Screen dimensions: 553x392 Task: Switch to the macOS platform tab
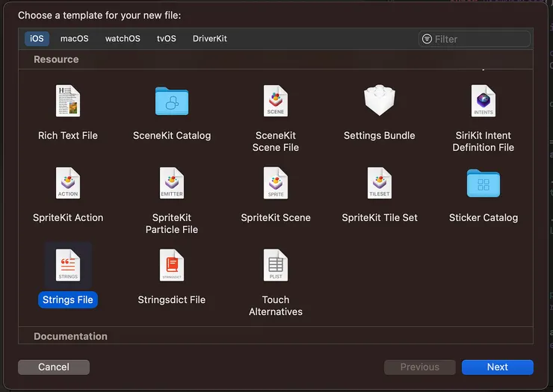[75, 39]
